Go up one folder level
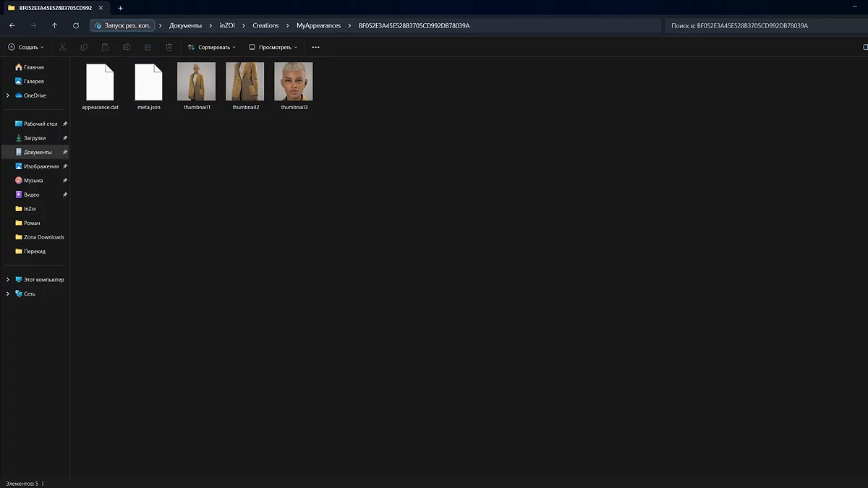Screen dimensions: 868x488 point(54,25)
